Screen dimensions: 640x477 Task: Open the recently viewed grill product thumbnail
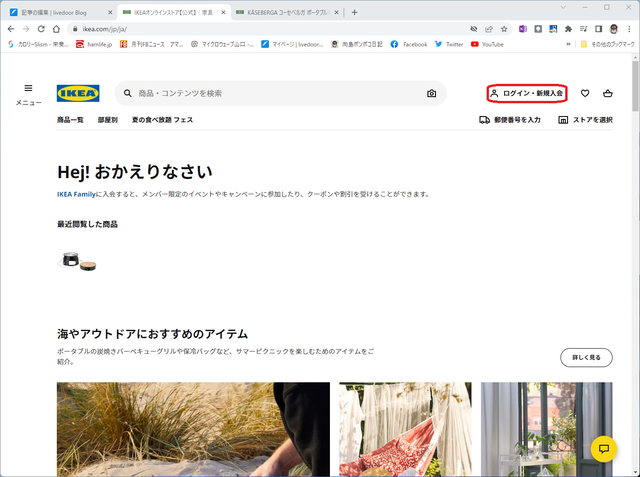[x=77, y=262]
